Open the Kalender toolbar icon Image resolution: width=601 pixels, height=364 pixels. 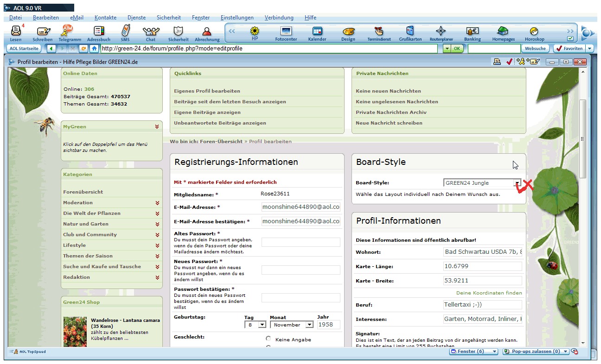317,32
